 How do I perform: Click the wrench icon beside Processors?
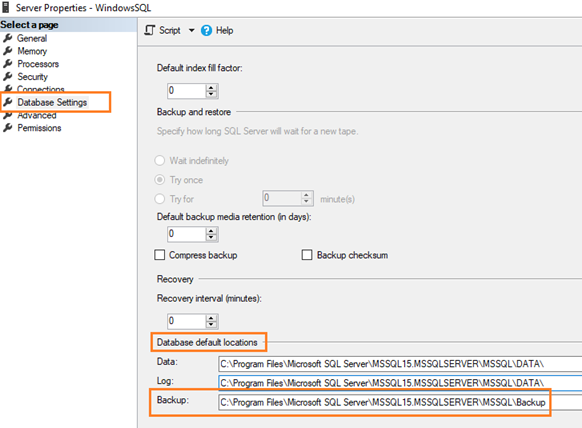point(8,63)
